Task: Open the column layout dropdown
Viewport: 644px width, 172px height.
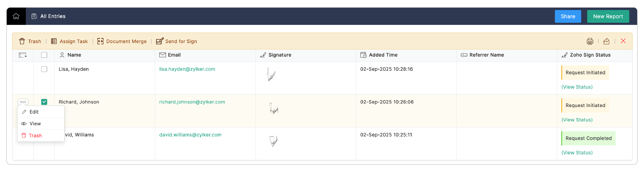Action: tap(23, 55)
